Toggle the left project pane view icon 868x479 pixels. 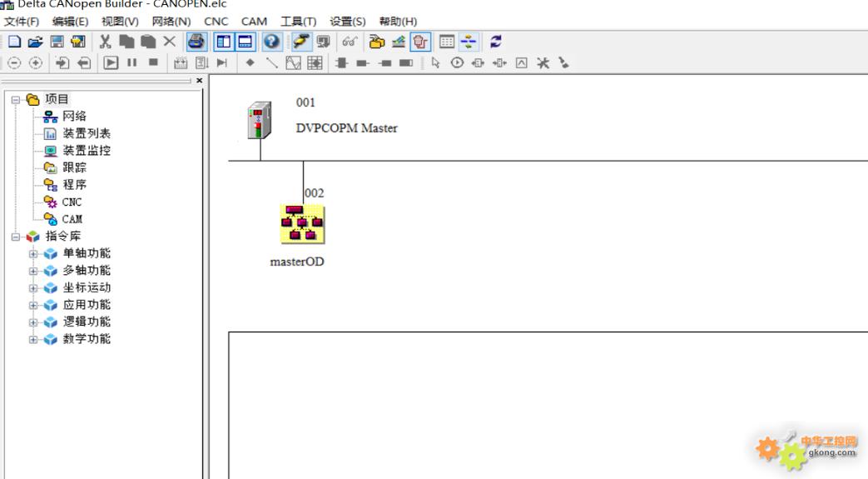click(224, 42)
